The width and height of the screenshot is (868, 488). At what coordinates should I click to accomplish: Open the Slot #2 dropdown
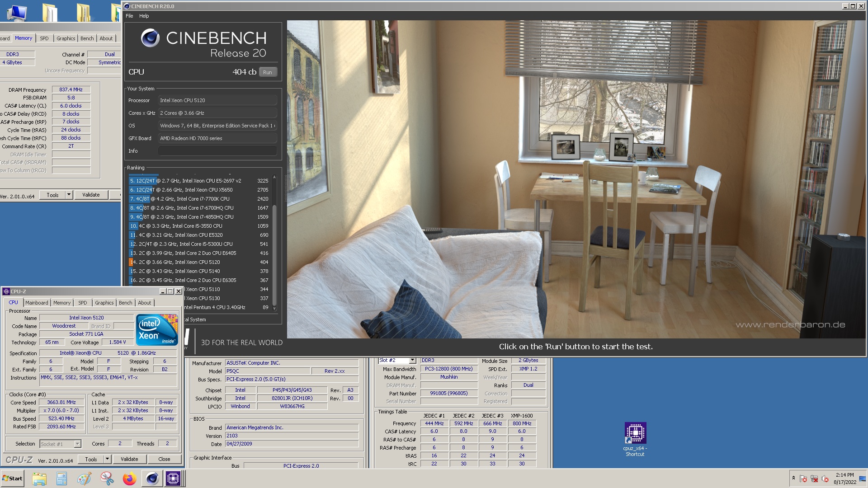(x=412, y=361)
